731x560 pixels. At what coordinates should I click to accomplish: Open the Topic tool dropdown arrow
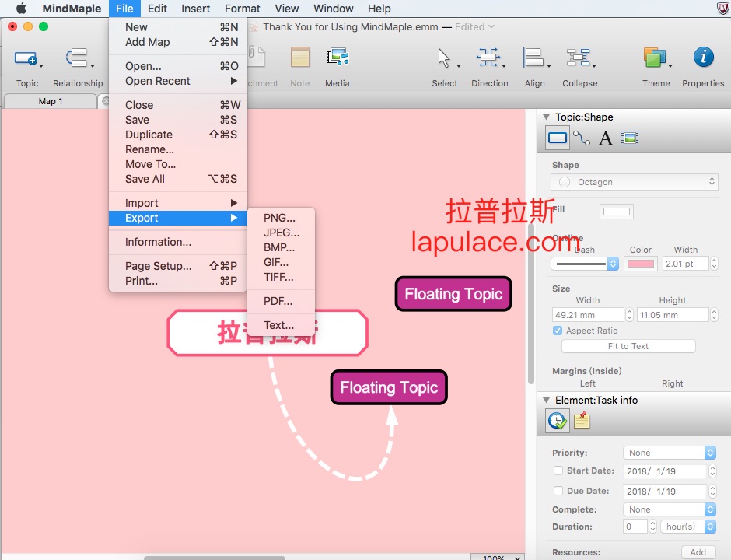(x=41, y=66)
